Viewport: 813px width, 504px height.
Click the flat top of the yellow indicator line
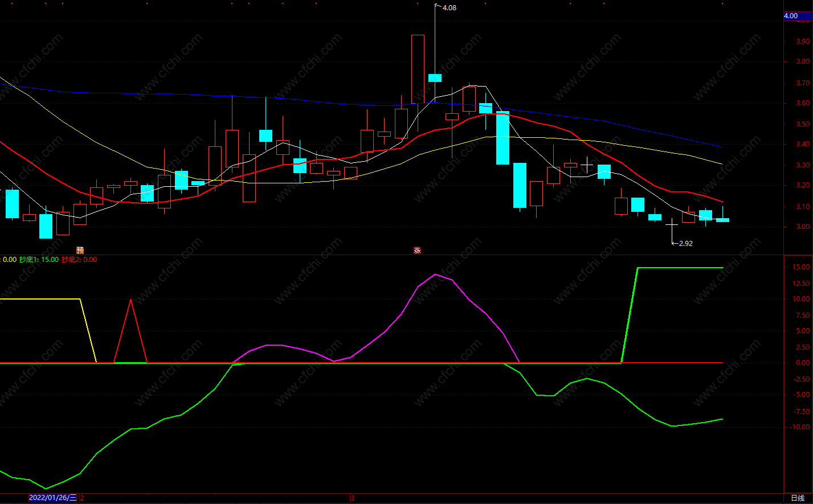tap(40, 299)
